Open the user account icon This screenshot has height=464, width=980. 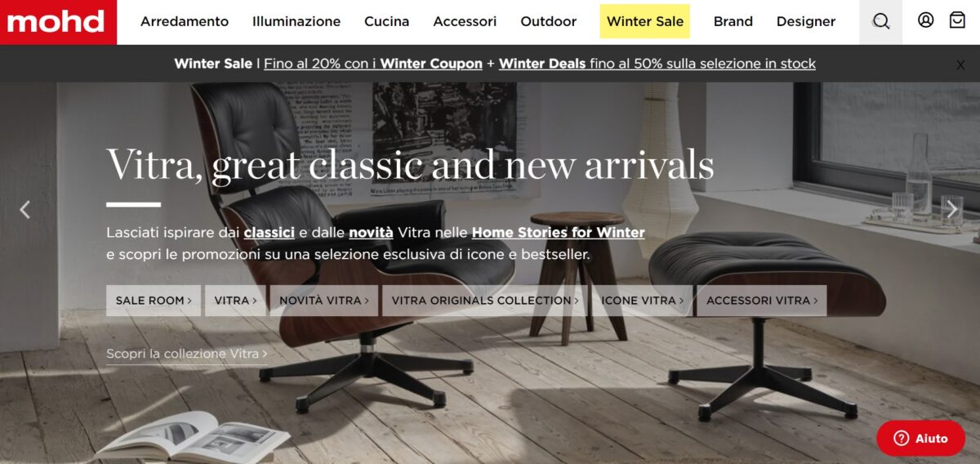coord(925,20)
